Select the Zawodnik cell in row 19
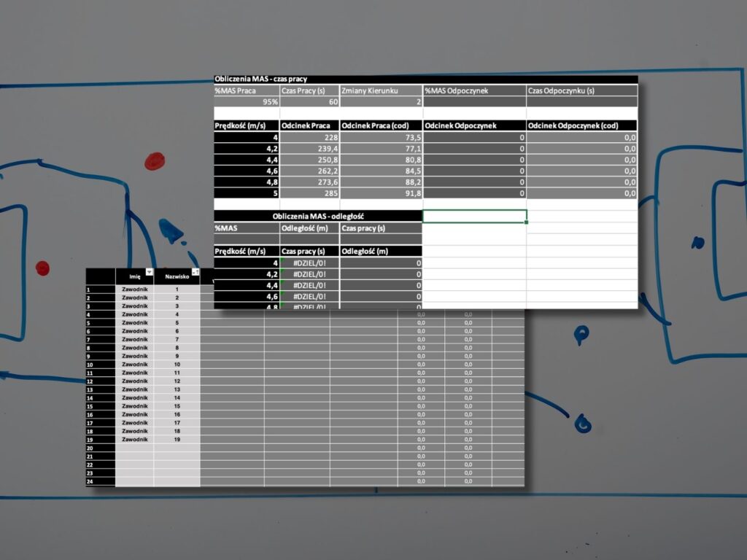The width and height of the screenshot is (747, 560). point(134,440)
